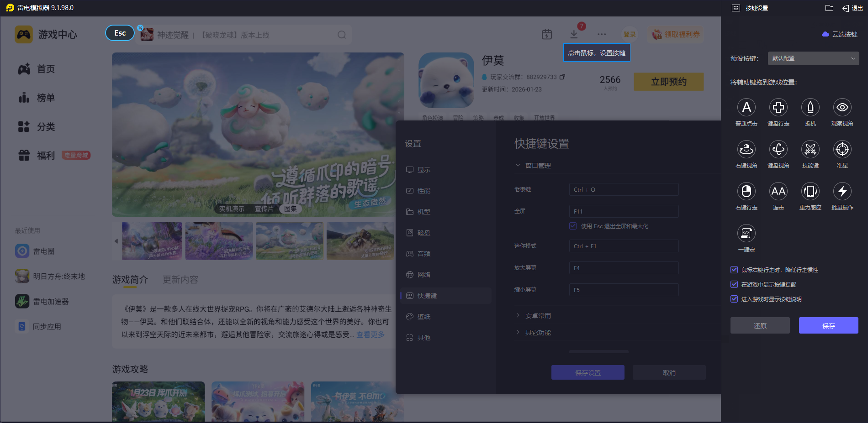868x423 pixels.
Task: Open the 预设按键 默认配置 dropdown
Action: 813,58
